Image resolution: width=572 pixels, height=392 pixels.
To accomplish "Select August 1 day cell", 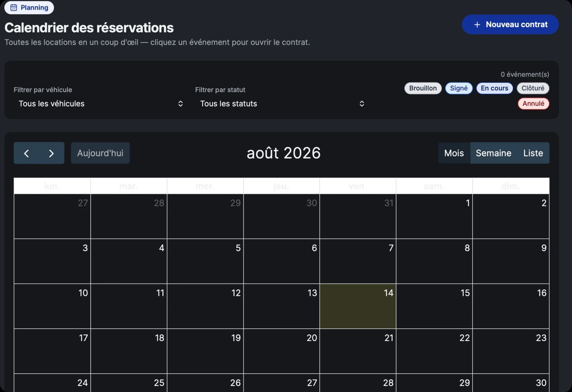I will [x=434, y=216].
